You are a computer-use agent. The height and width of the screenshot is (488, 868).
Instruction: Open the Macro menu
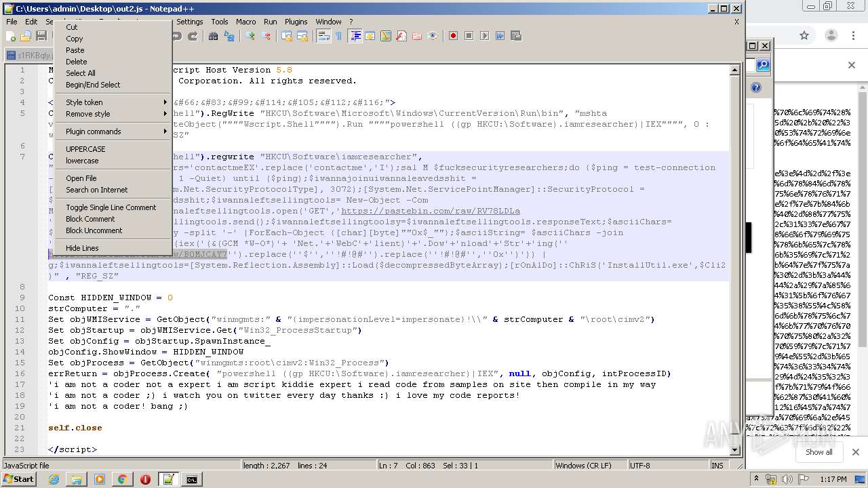tap(245, 22)
